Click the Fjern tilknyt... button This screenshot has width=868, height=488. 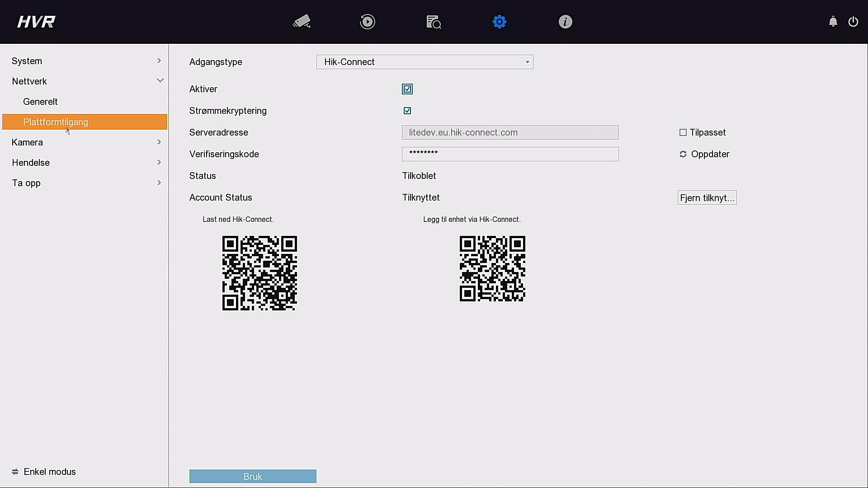click(707, 197)
